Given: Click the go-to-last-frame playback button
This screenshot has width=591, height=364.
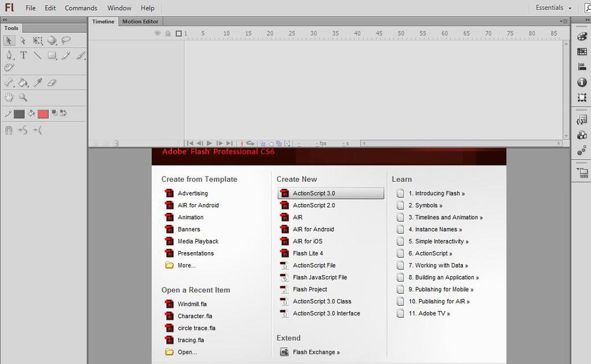Looking at the screenshot, I should 229,143.
